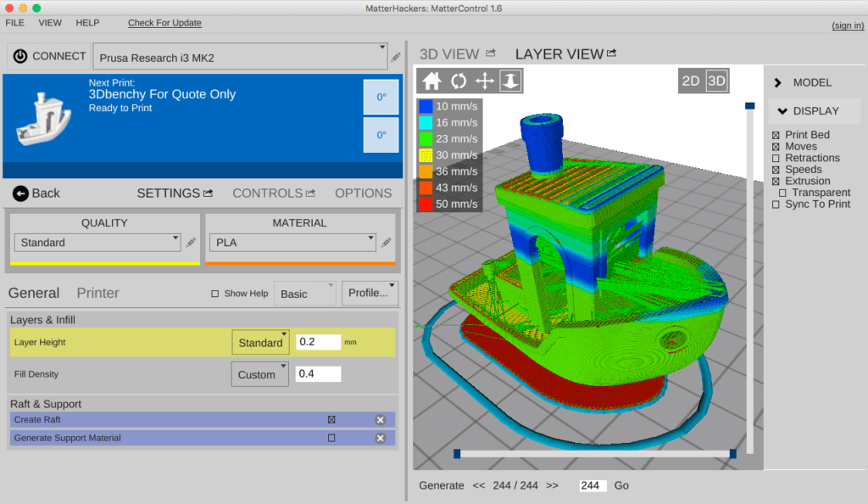Edit Quality preset with pencil icon
The image size is (868, 504).
click(191, 243)
